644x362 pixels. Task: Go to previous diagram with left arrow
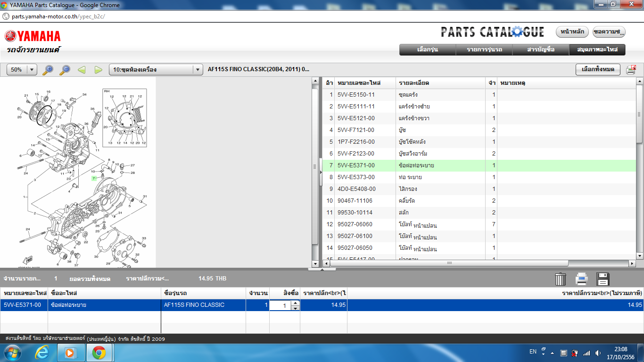[82, 70]
